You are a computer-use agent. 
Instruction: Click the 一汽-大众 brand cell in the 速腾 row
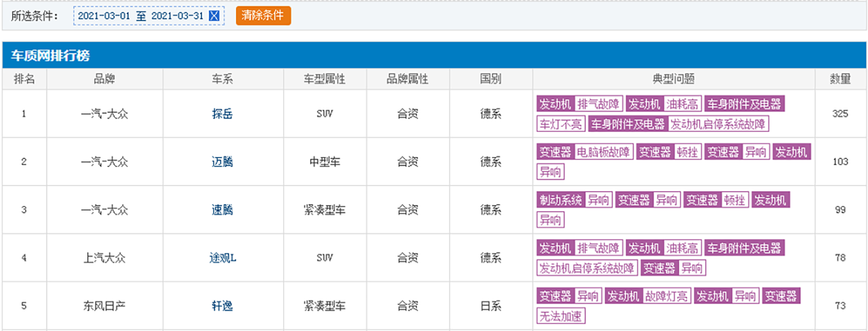pos(105,210)
